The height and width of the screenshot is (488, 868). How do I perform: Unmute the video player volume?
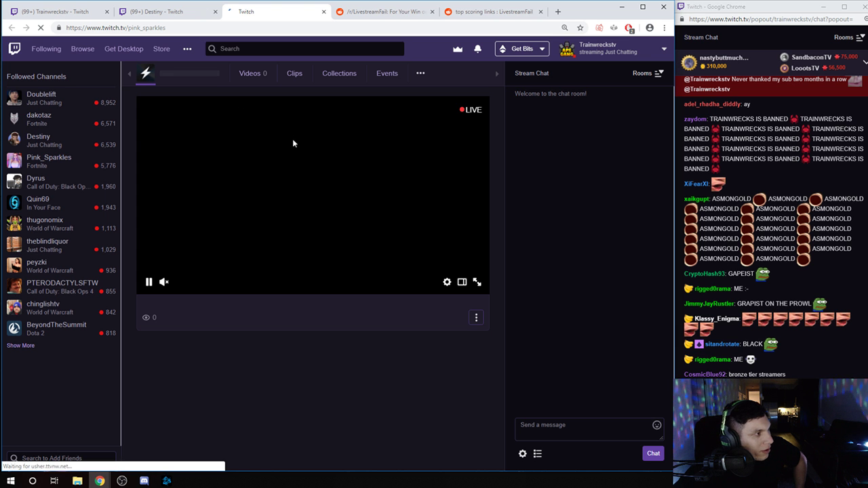[x=164, y=282]
